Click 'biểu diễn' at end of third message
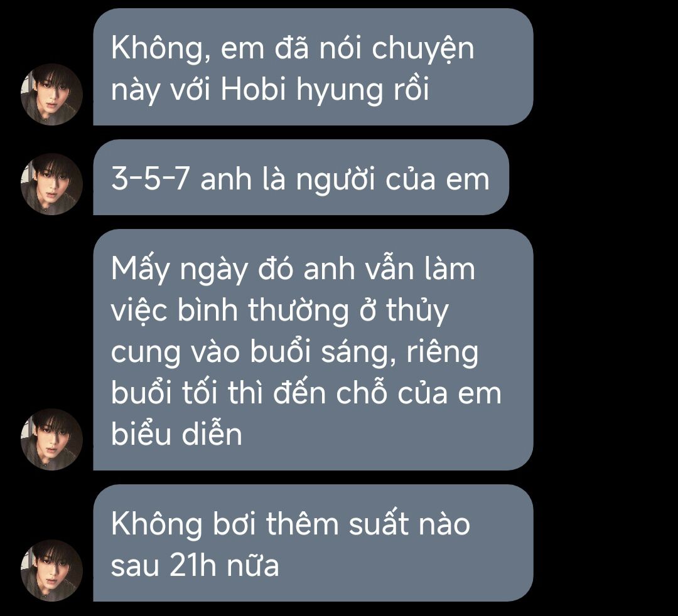 point(176,433)
